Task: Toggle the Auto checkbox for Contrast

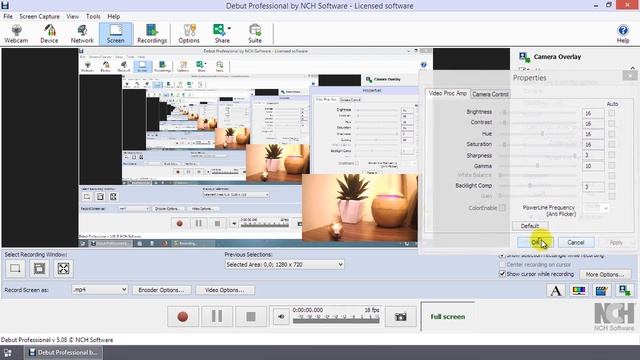Action: pyautogui.click(x=611, y=123)
